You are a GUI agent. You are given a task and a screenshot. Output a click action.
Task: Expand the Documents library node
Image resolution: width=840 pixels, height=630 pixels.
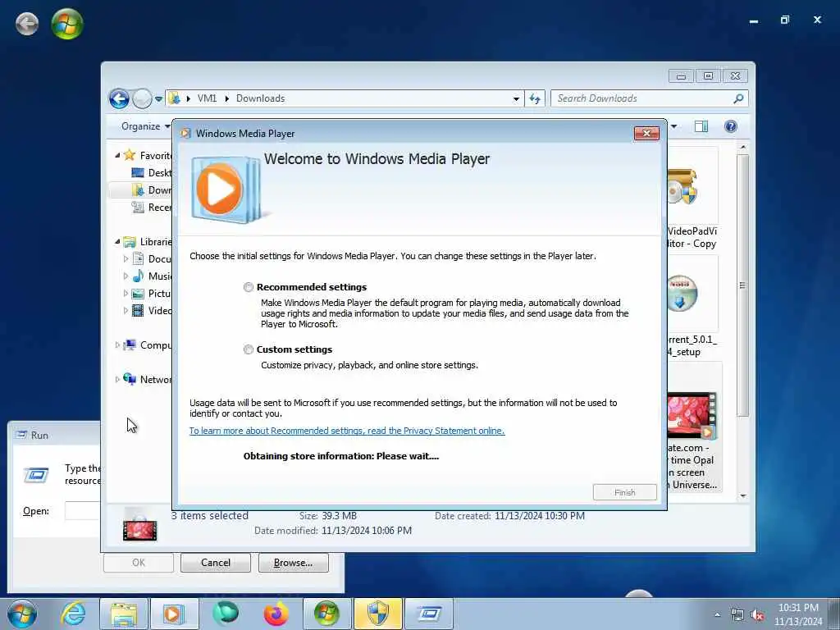pos(126,258)
